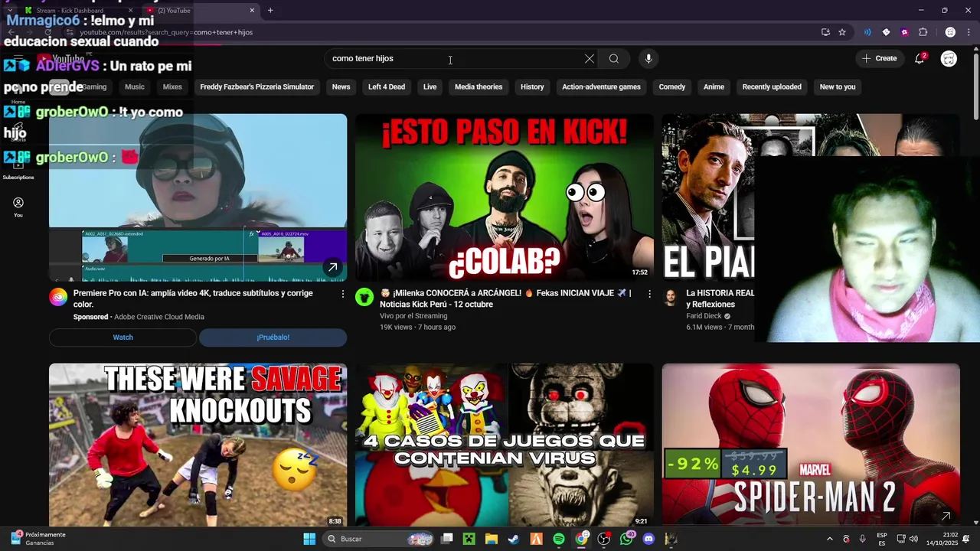
Task: Open the Premiere Pro con IA thumbnail
Action: 198,197
